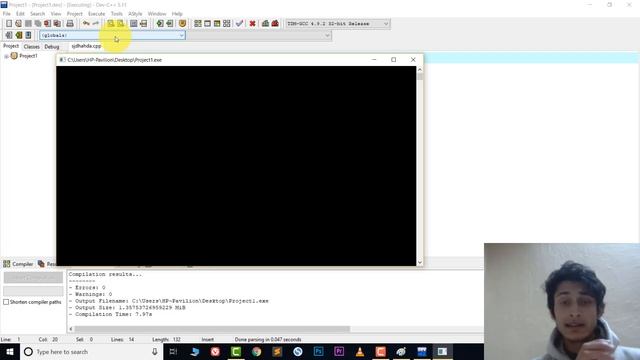Start debugging with check mark icon

coord(240,24)
